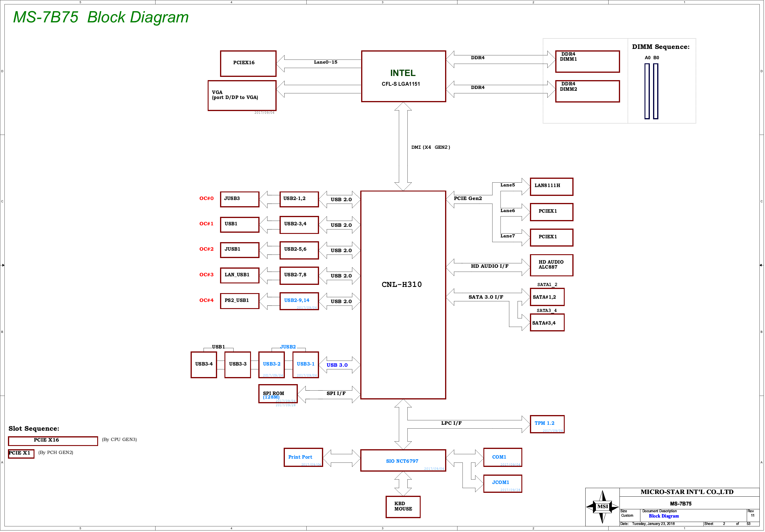
Task: Select the DDR4 DIMM2 block
Action: tap(587, 91)
